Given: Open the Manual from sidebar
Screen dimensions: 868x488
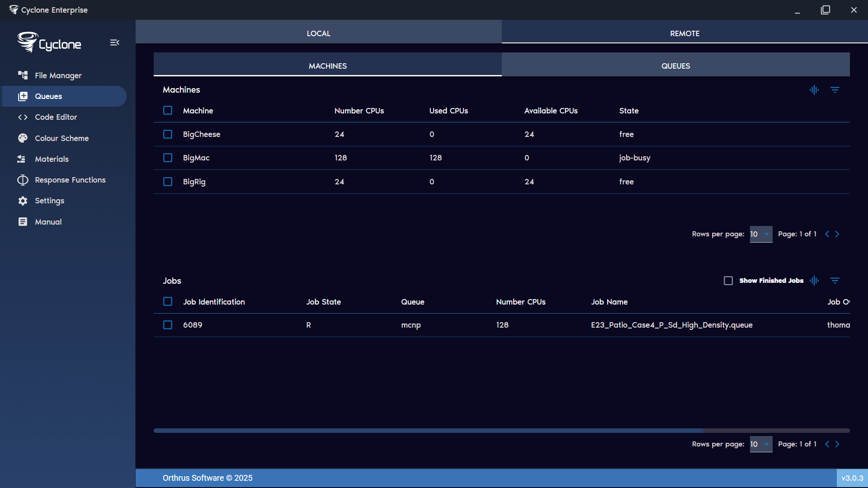Looking at the screenshot, I should point(48,222).
